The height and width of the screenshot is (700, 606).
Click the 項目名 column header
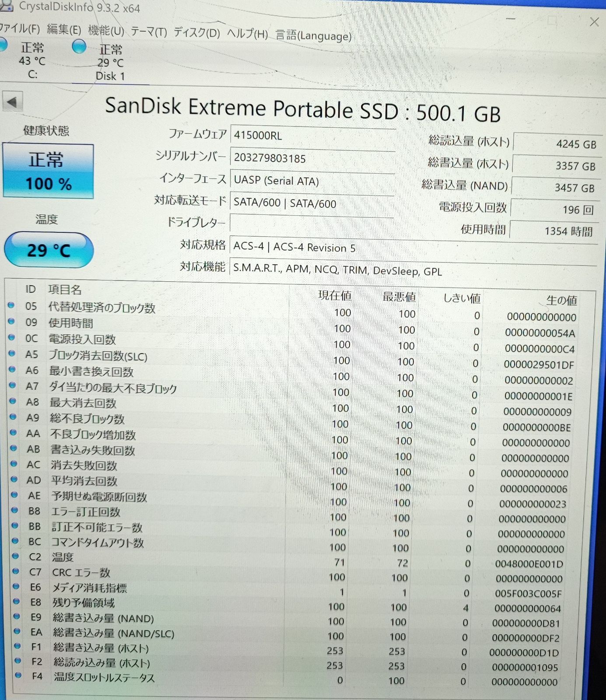click(65, 290)
